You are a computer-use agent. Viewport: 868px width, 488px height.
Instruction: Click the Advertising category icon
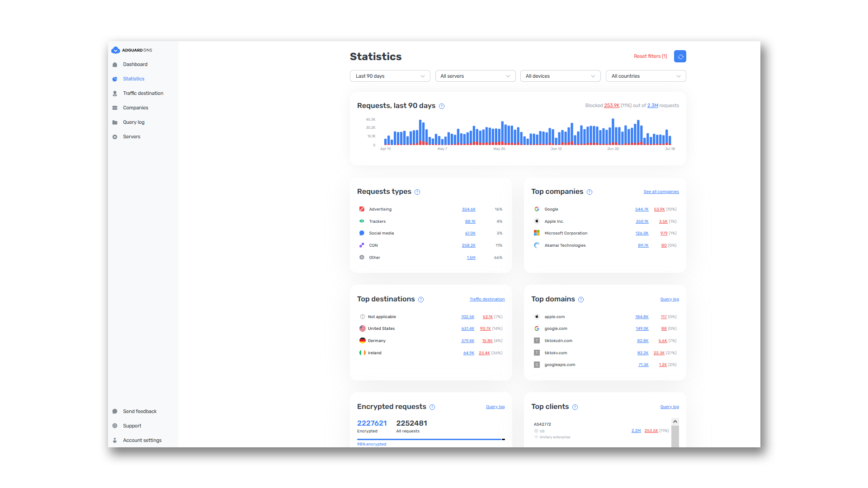click(362, 209)
